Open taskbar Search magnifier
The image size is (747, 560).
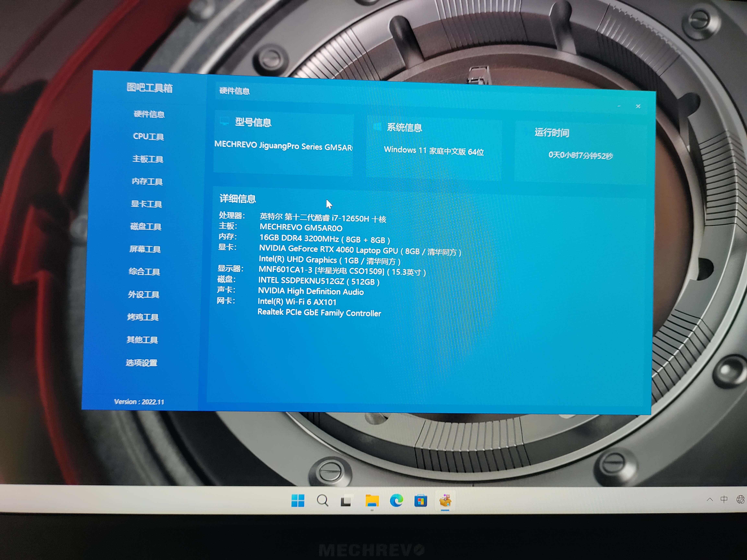(x=322, y=500)
